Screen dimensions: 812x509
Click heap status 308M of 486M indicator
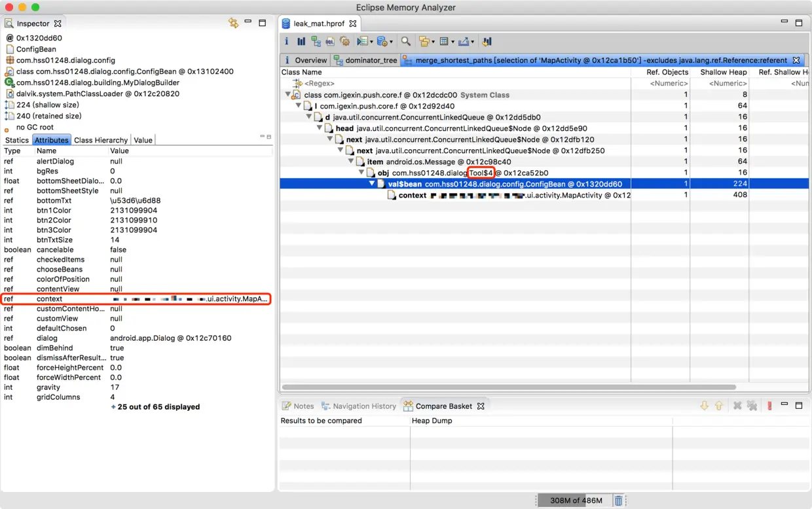(574, 500)
